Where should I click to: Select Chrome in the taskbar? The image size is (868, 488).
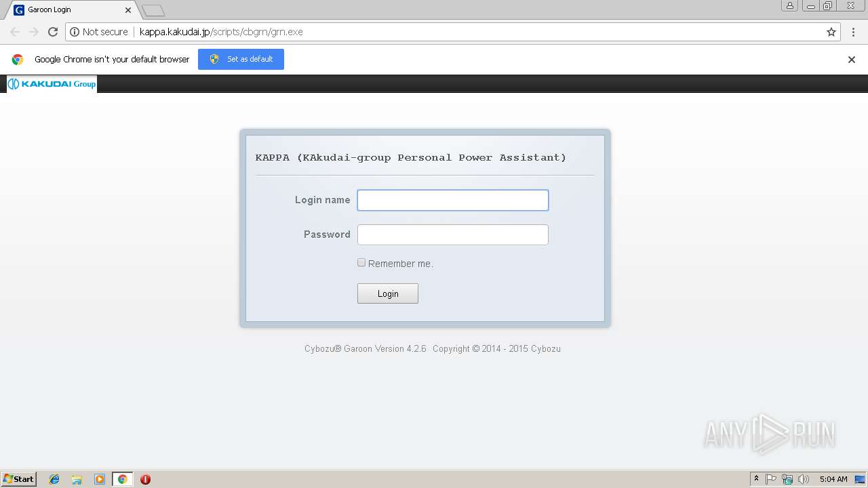(122, 479)
